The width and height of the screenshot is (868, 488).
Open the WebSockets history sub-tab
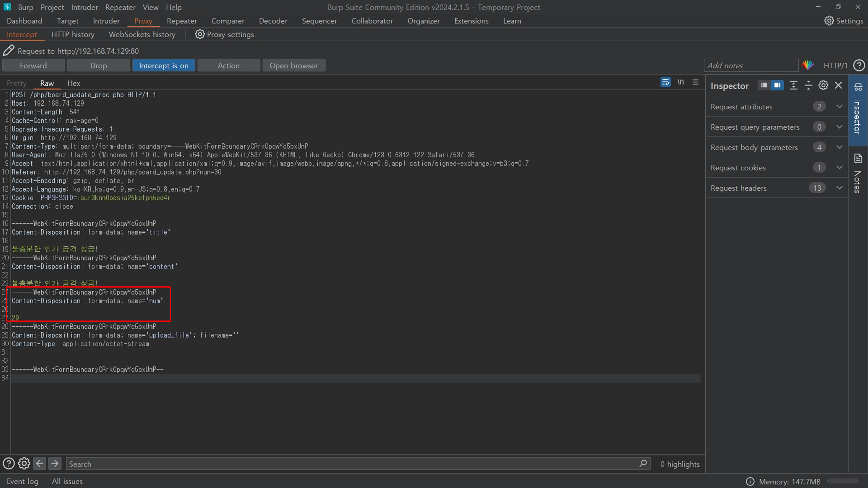tap(142, 34)
